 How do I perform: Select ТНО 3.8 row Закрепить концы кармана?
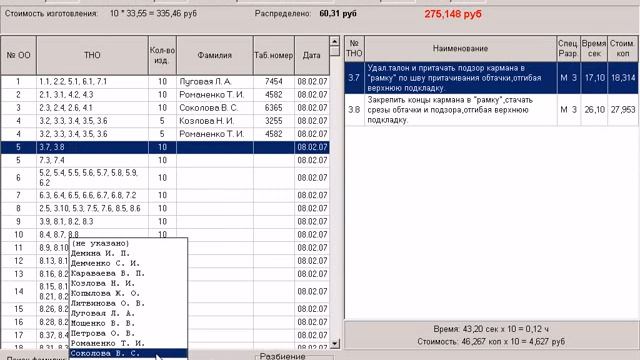(491, 110)
